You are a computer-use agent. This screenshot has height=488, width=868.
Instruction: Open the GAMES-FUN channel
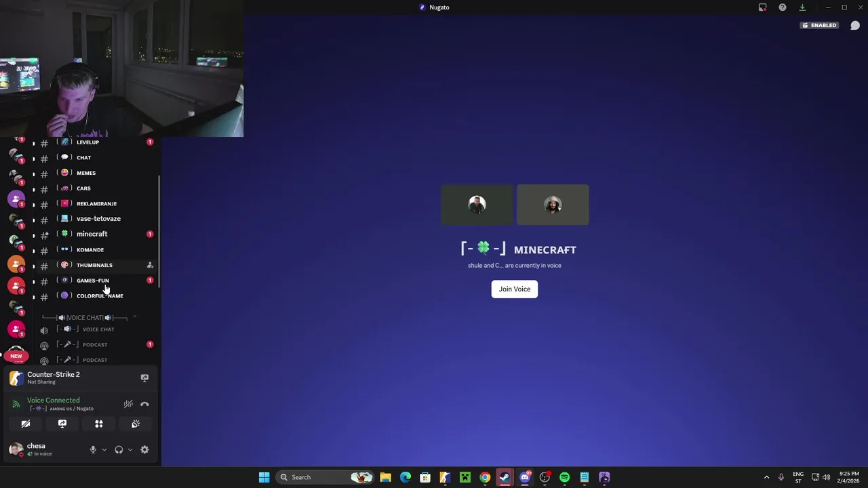pos(92,281)
